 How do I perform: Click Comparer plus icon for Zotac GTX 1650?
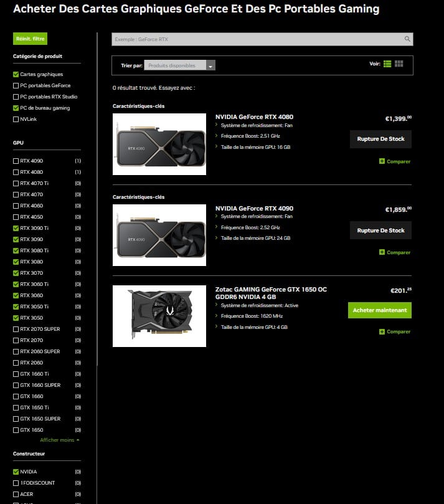pyautogui.click(x=382, y=331)
